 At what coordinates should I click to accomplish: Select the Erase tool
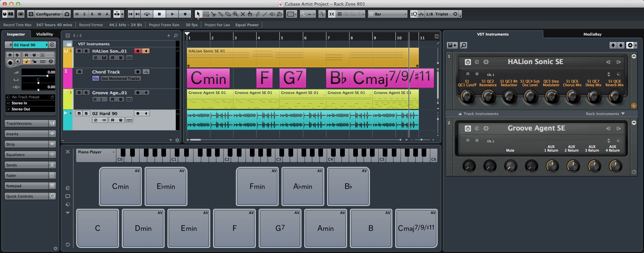pyautogui.click(x=228, y=14)
